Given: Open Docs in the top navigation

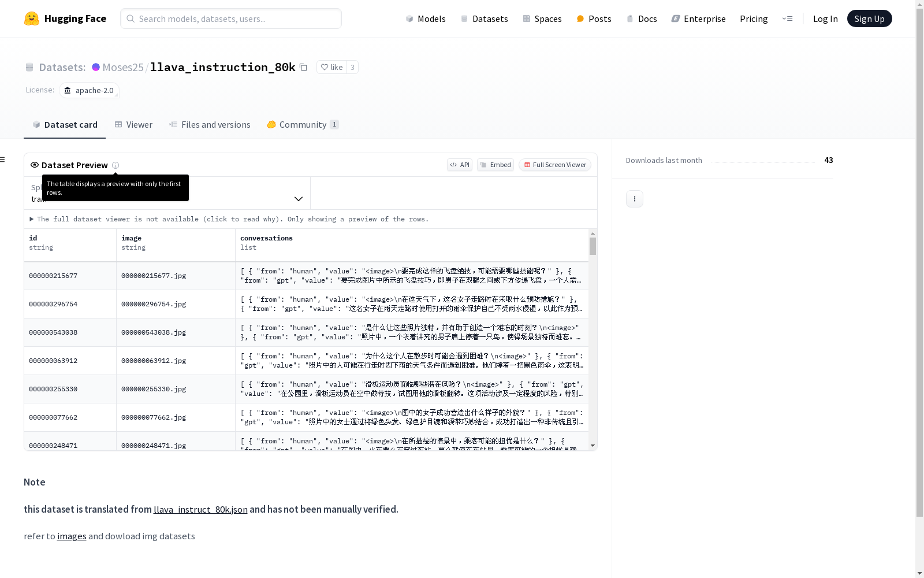Looking at the screenshot, I should click(642, 18).
